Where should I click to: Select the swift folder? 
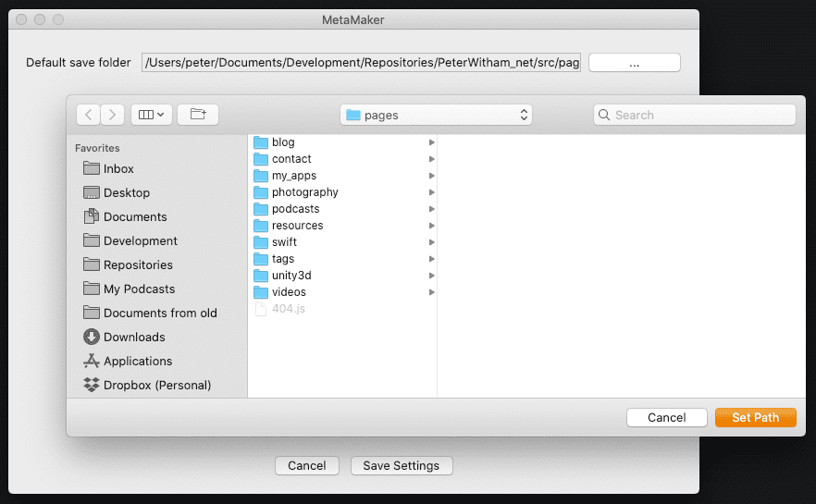(x=343, y=242)
